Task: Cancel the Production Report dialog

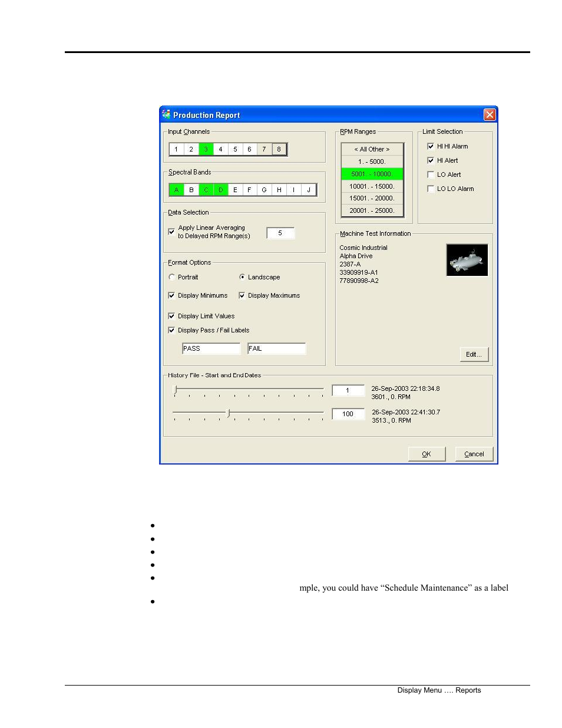Action: pyautogui.click(x=474, y=454)
